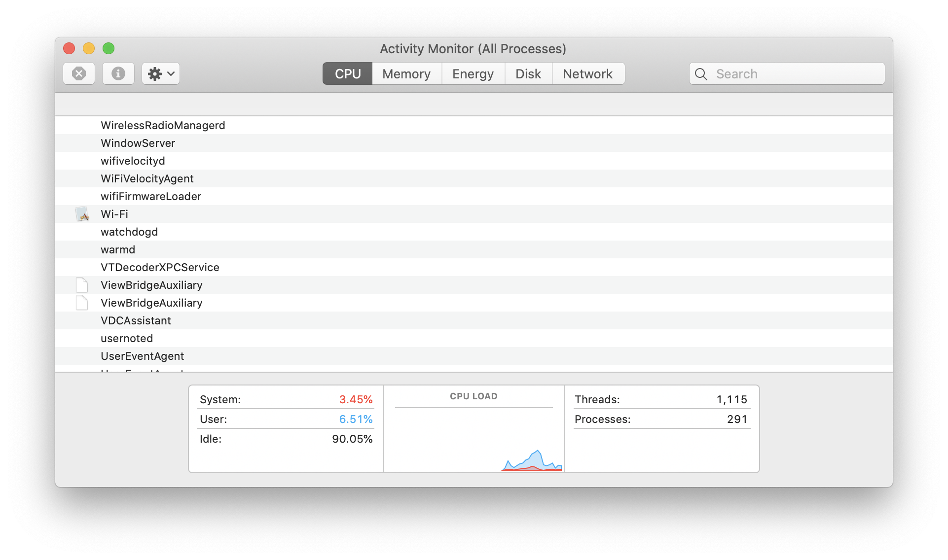Image resolution: width=948 pixels, height=560 pixels.
Task: Switch to the Energy tab
Action: coord(473,74)
